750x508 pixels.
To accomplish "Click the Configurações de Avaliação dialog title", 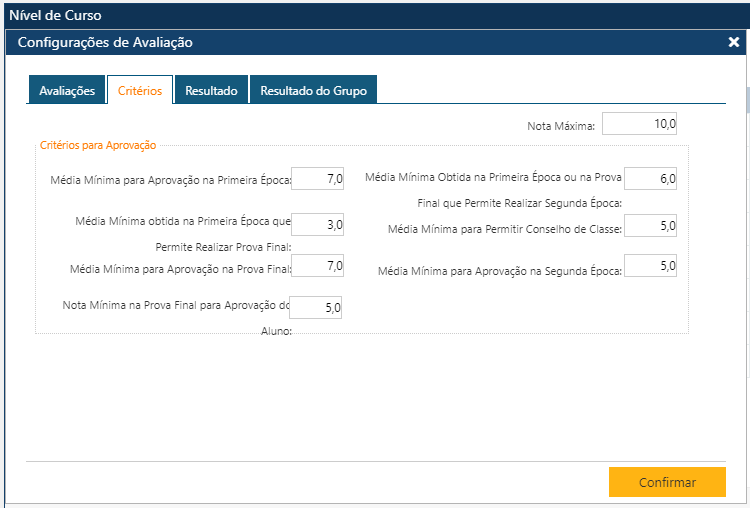I will tap(105, 43).
